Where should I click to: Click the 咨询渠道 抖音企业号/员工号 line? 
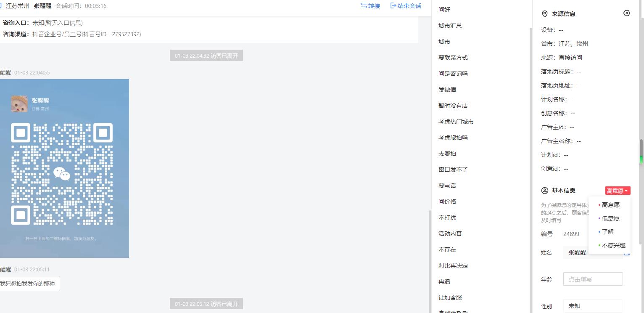72,34
